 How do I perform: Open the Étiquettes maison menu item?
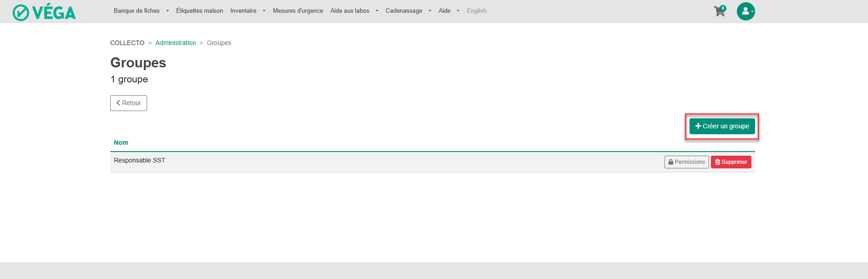coord(199,11)
